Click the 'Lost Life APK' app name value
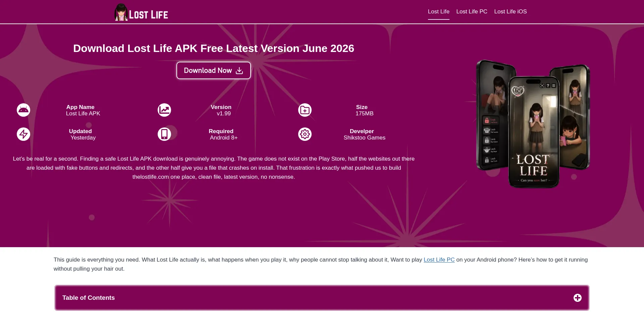 click(83, 113)
